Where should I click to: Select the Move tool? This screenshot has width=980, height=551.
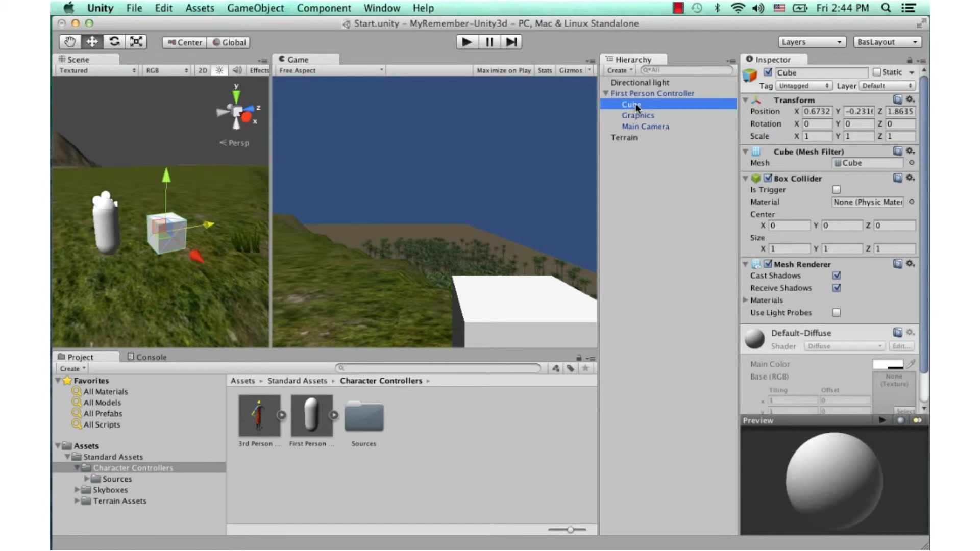coord(92,42)
